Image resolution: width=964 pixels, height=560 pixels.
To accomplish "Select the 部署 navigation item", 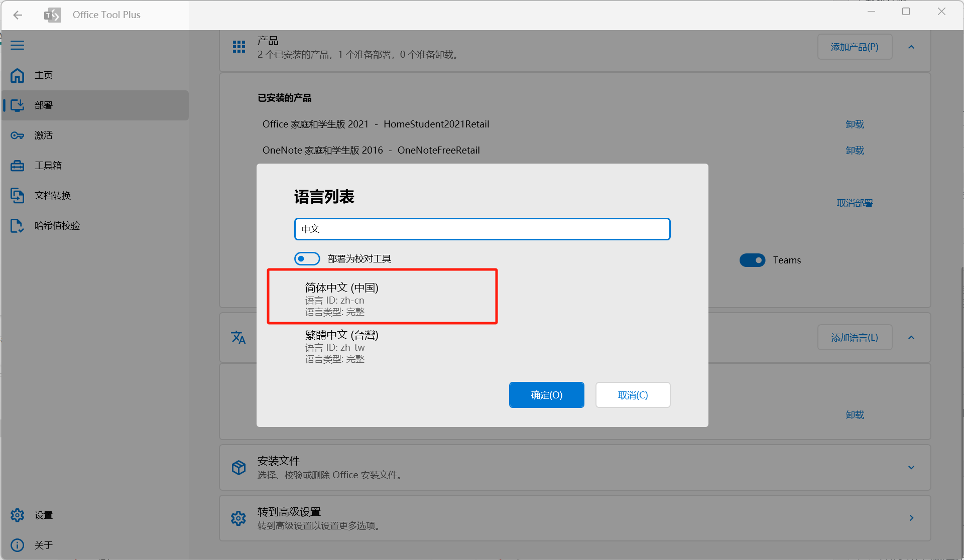I will click(95, 105).
